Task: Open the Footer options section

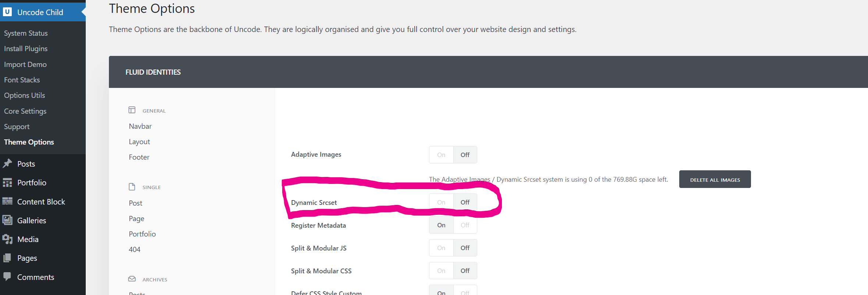Action: tap(139, 157)
